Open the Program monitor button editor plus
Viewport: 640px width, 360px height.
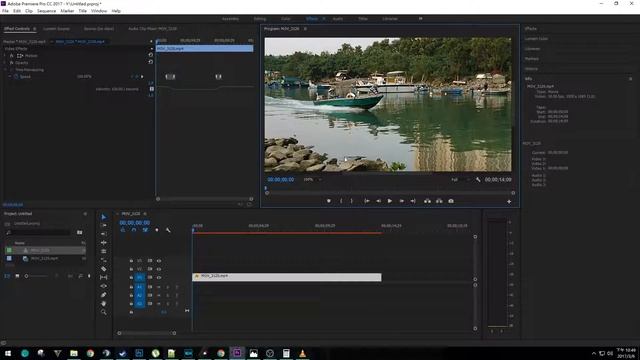(509, 201)
